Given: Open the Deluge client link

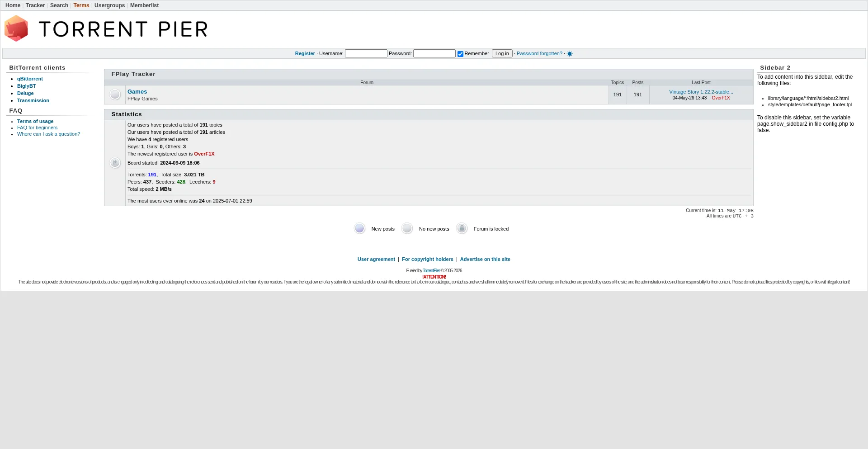Looking at the screenshot, I should click(25, 93).
